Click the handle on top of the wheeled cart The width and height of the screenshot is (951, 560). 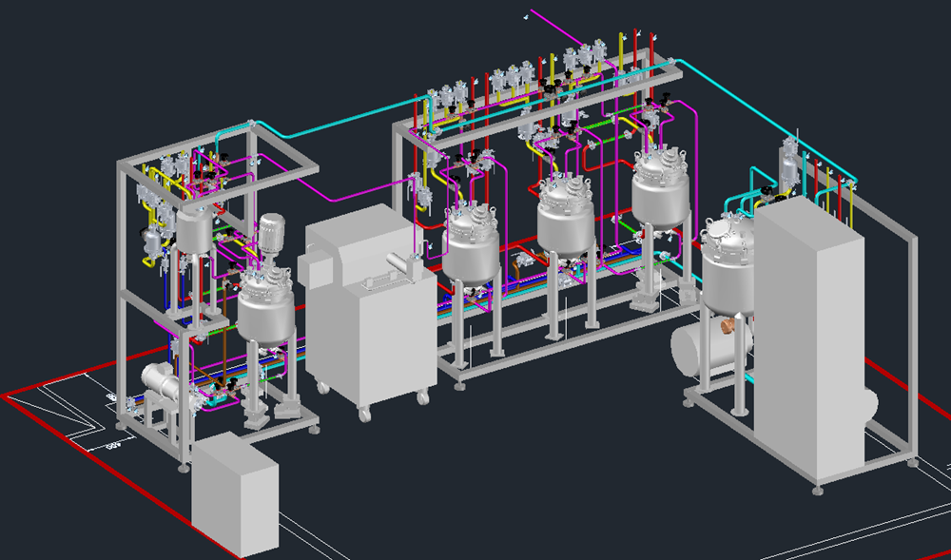388,278
